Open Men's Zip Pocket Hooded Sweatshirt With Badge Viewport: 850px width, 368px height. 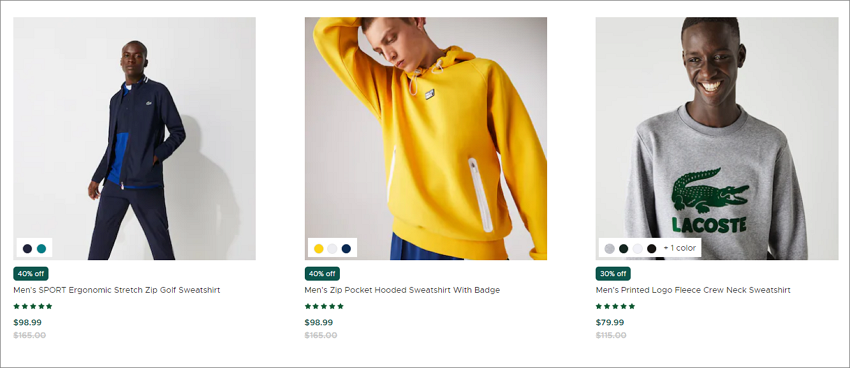(402, 290)
